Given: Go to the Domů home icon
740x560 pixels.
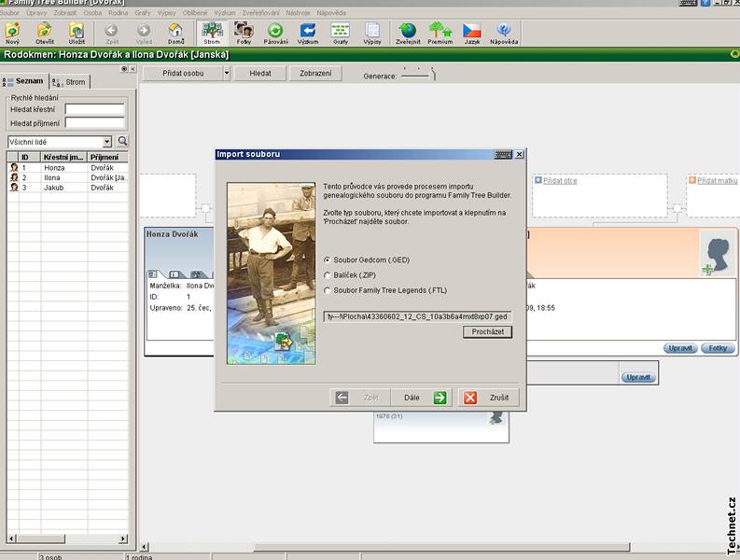Looking at the screenshot, I should pyautogui.click(x=175, y=32).
